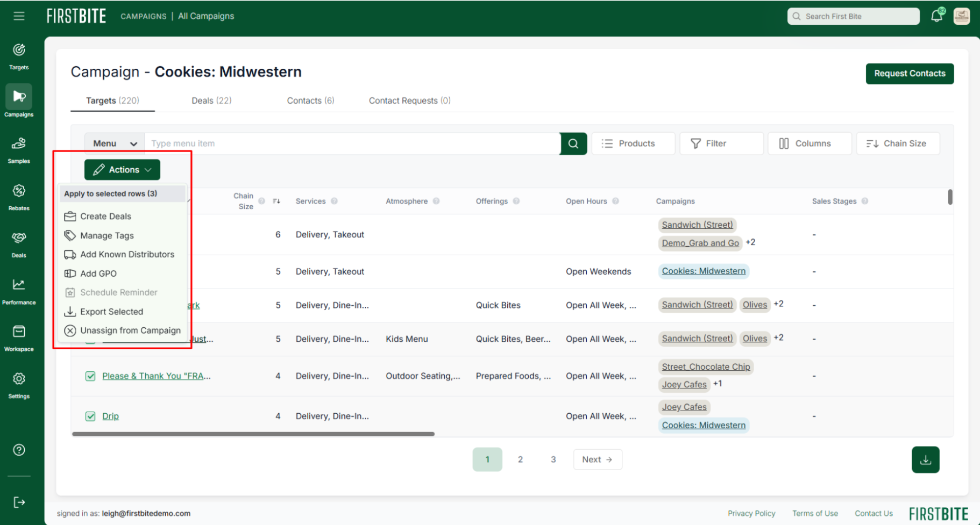Image resolution: width=980 pixels, height=525 pixels.
Task: Show Sales Stages column info tooltip
Action: [865, 201]
